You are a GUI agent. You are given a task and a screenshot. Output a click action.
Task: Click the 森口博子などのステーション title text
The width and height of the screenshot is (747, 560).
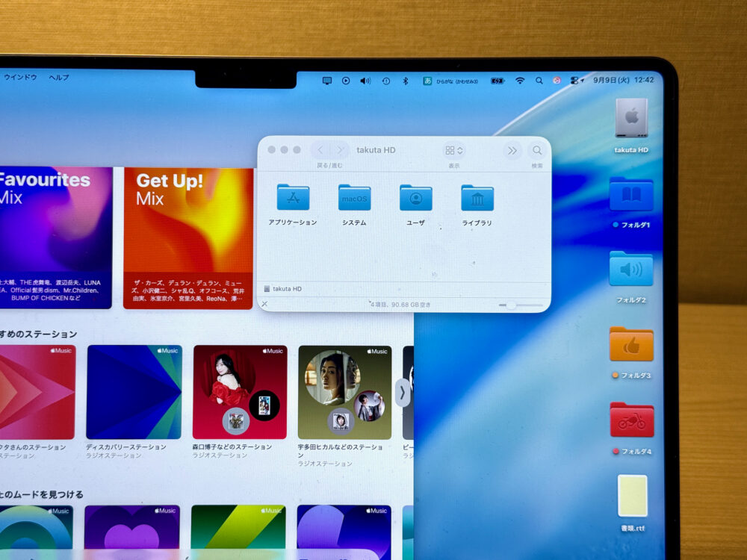coord(232,447)
